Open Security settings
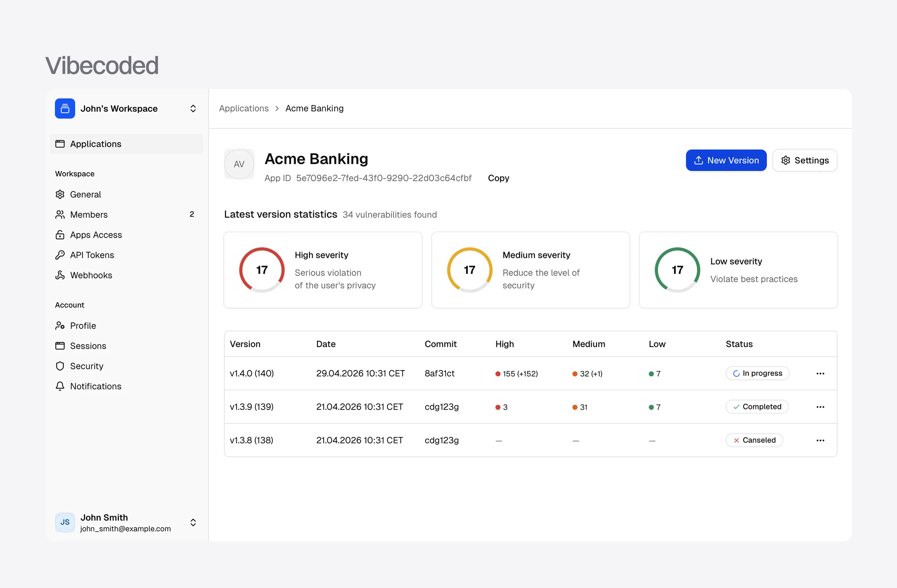Viewport: 897px width, 588px height. [126, 366]
